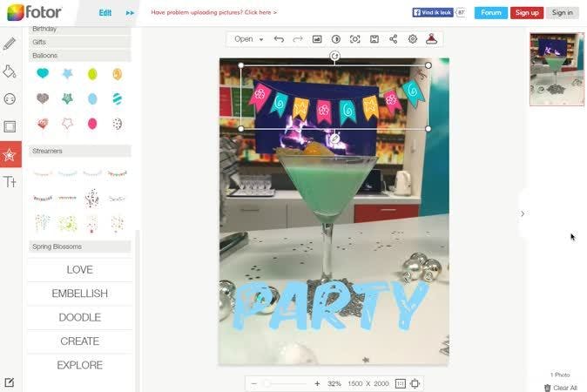Go to Fotor home logo

[x=34, y=12]
